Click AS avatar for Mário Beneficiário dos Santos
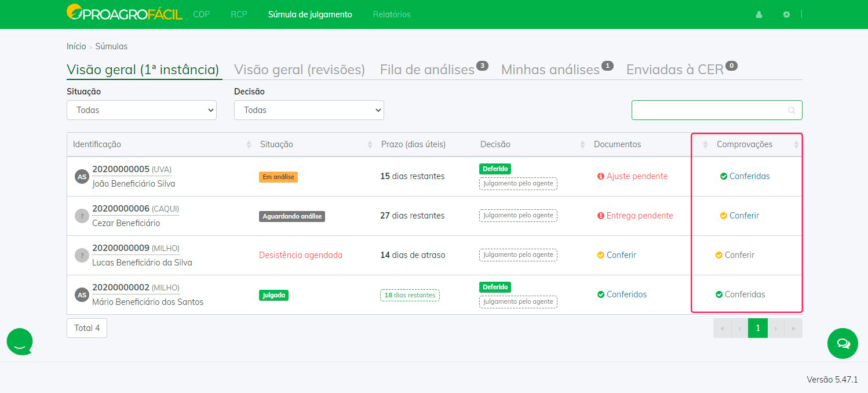The height and width of the screenshot is (393, 868). [82, 294]
